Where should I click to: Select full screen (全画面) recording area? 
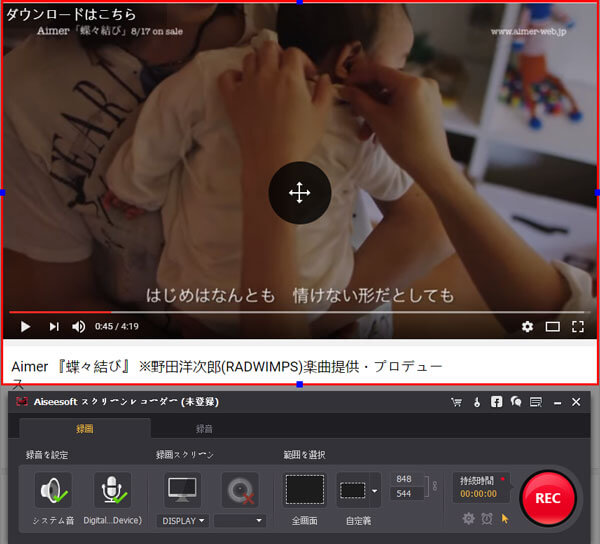pos(305,490)
